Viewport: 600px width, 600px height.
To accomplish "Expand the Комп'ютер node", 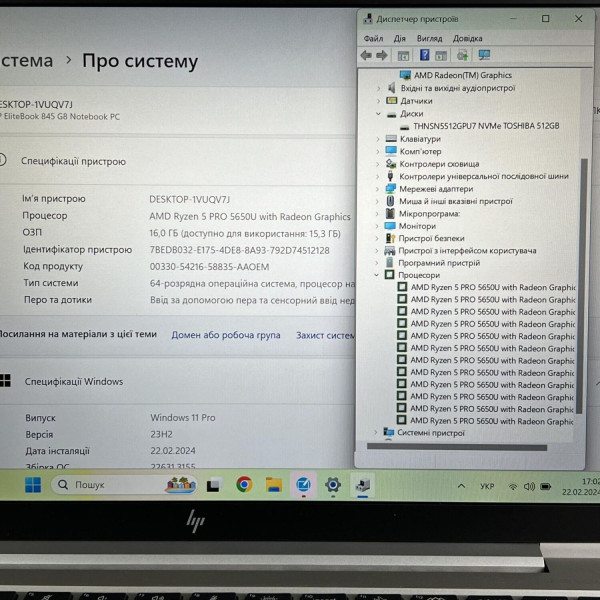I will point(378,152).
